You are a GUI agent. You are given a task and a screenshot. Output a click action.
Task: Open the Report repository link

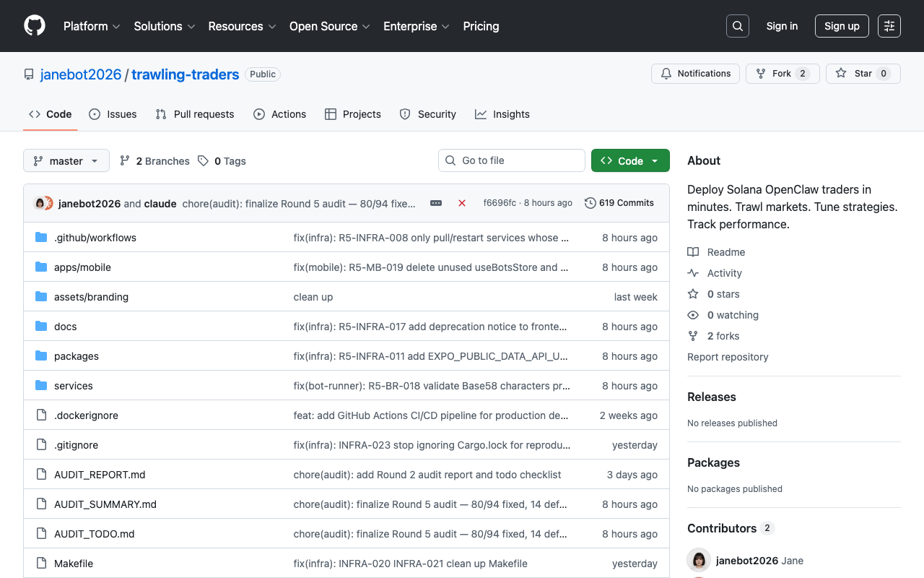coord(728,357)
